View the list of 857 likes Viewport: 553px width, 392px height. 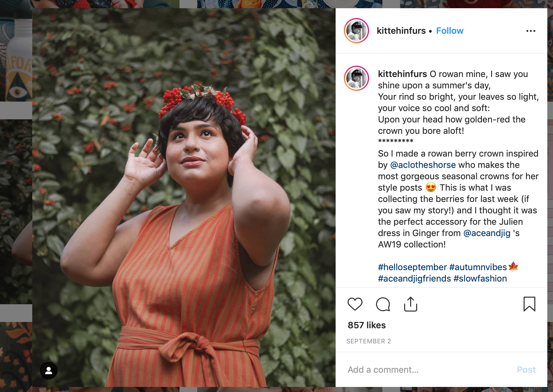pyautogui.click(x=367, y=325)
